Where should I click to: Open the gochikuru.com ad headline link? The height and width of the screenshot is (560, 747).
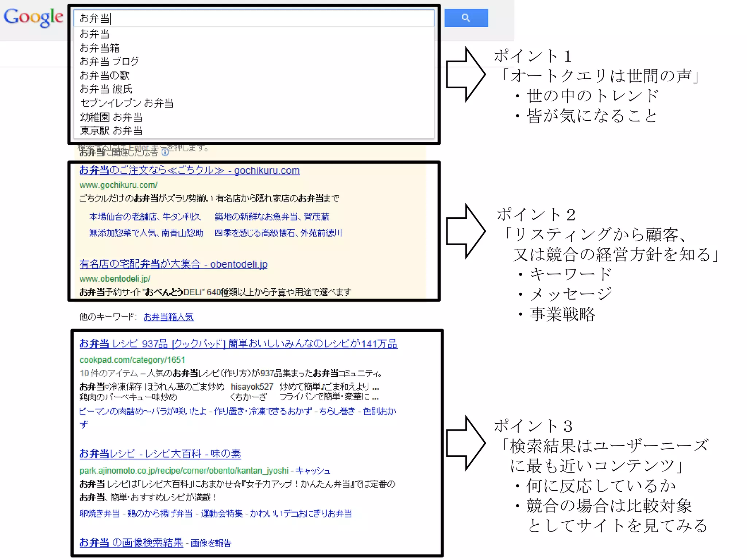point(190,170)
